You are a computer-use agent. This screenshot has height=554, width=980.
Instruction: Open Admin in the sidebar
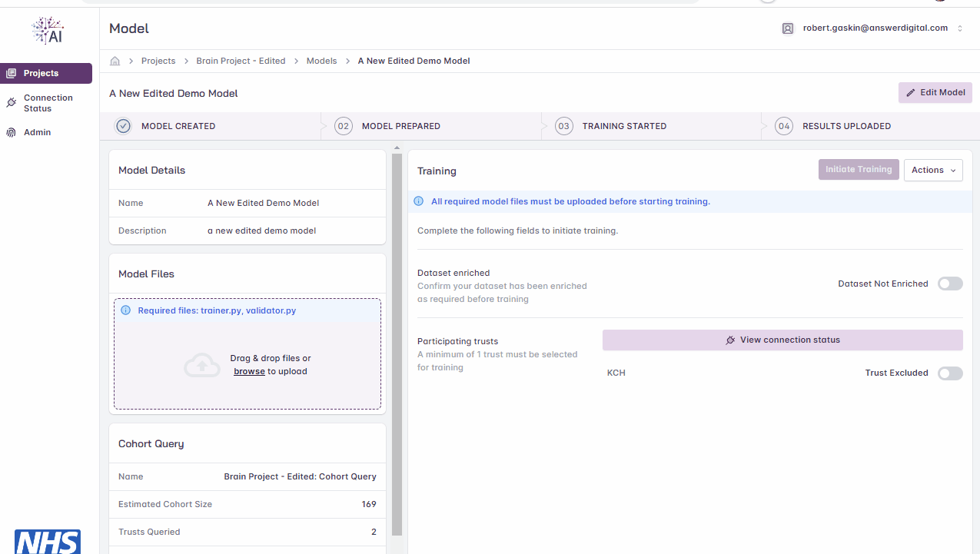pyautogui.click(x=46, y=132)
